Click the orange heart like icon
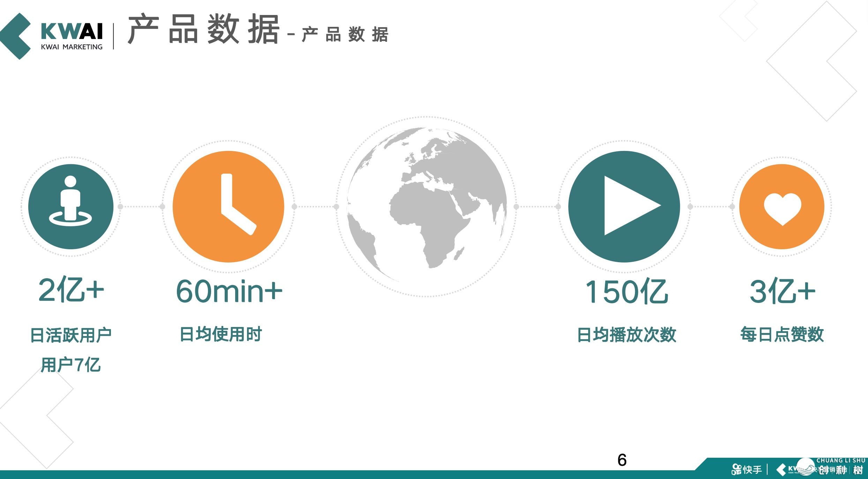868x479 pixels. pos(782,206)
